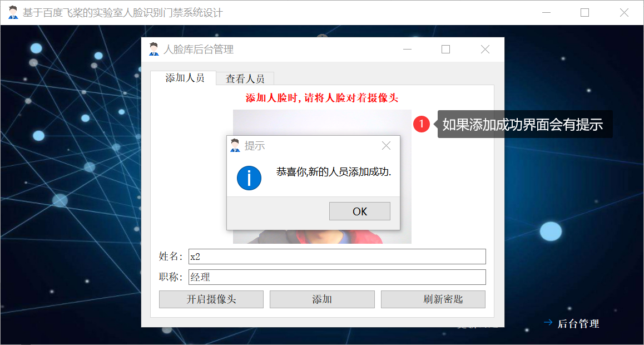Click the 添加 button
644x345 pixels.
pyautogui.click(x=322, y=299)
